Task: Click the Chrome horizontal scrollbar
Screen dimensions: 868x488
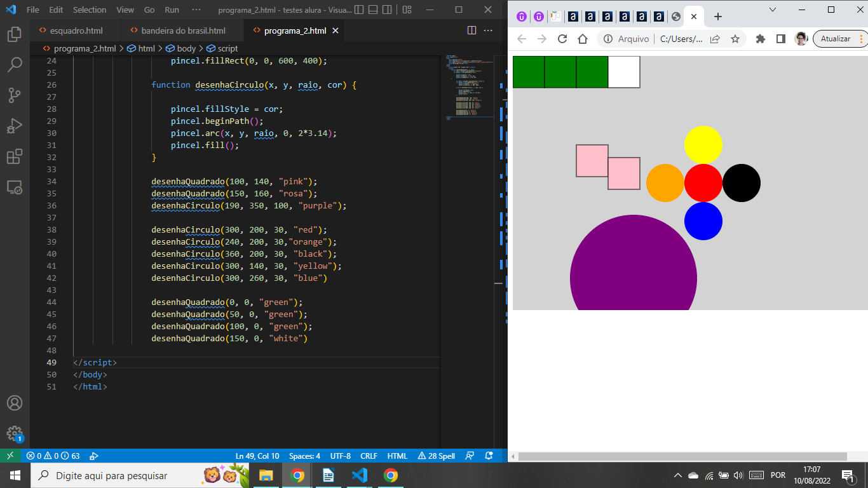Action: pos(683,456)
